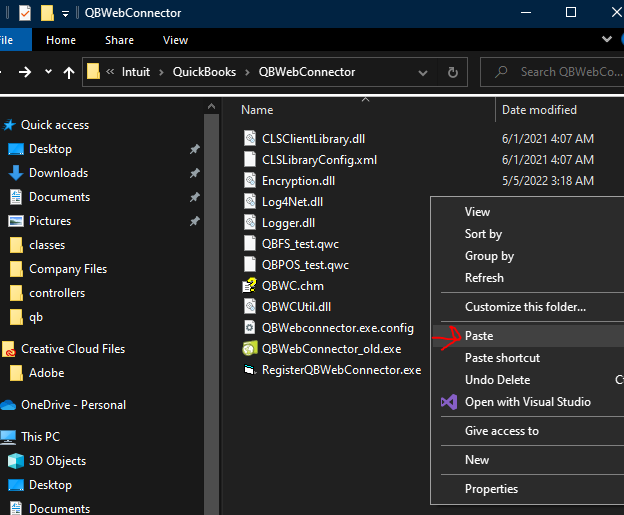Open 3D Objects under This PC
Viewport: 624px width, 515px height.
point(57,461)
